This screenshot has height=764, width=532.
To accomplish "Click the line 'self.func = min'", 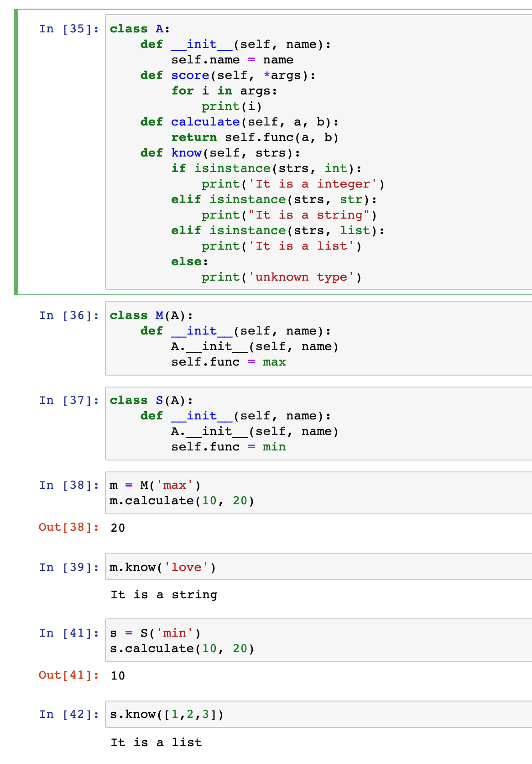I will 229,447.
